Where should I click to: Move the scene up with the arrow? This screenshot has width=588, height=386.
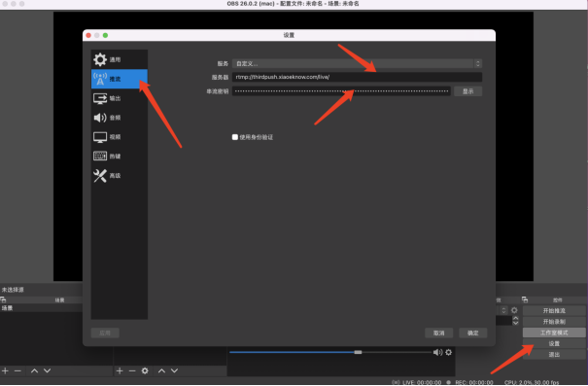pyautogui.click(x=34, y=370)
